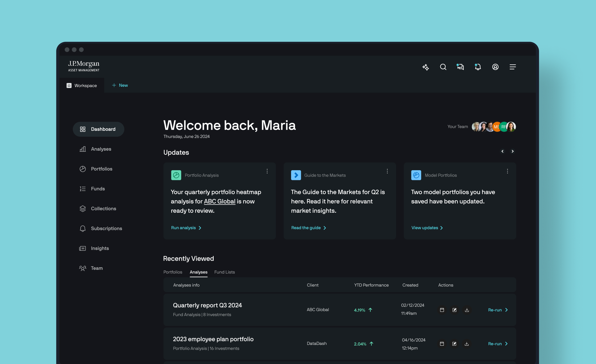Click the search magnifier icon
The width and height of the screenshot is (596, 364).
[x=443, y=67]
